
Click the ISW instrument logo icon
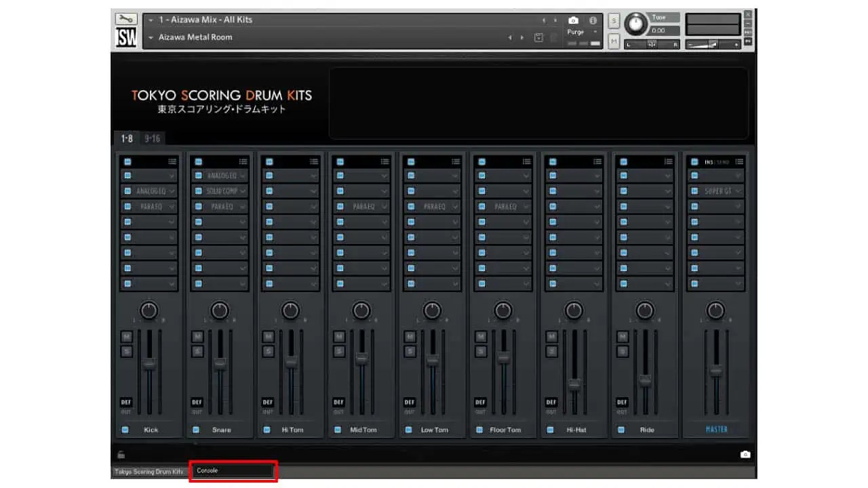pos(126,39)
